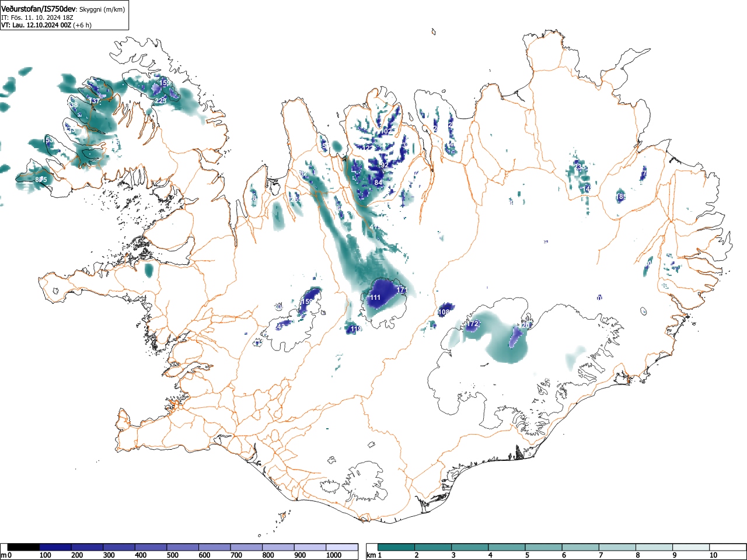Viewport: 747px width, 560px height.
Task: Click the 5–6 km legend swatch
Action: point(544,547)
